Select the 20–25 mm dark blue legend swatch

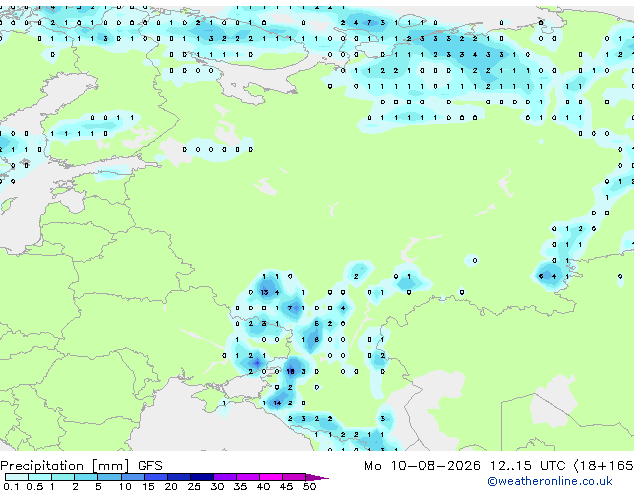point(179,477)
